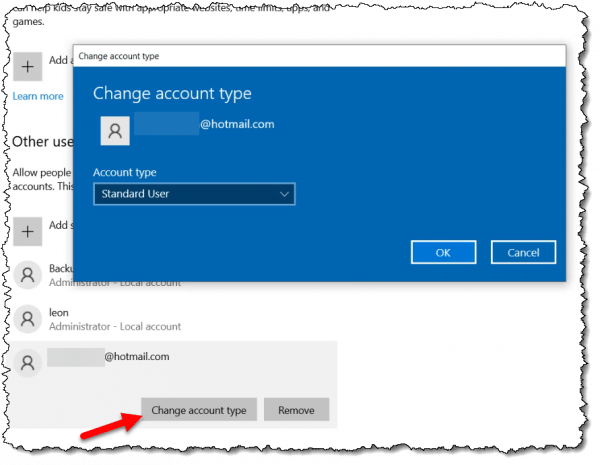The image size is (600, 465).
Task: Confirm with the OK button
Action: [x=443, y=252]
